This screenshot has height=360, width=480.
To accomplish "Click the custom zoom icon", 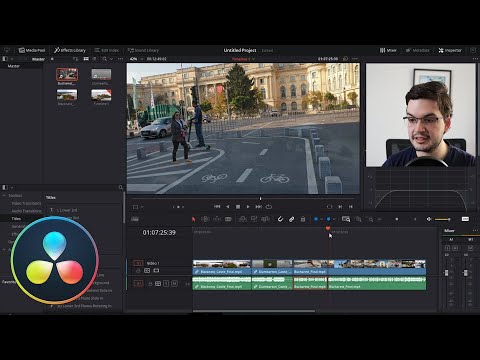I will click(370, 219).
